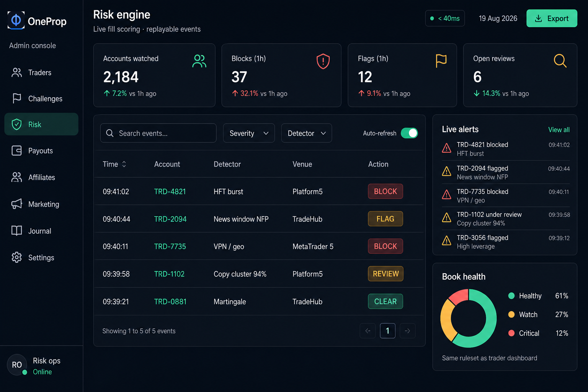
Task: Open the Challenges section
Action: [x=41, y=98]
